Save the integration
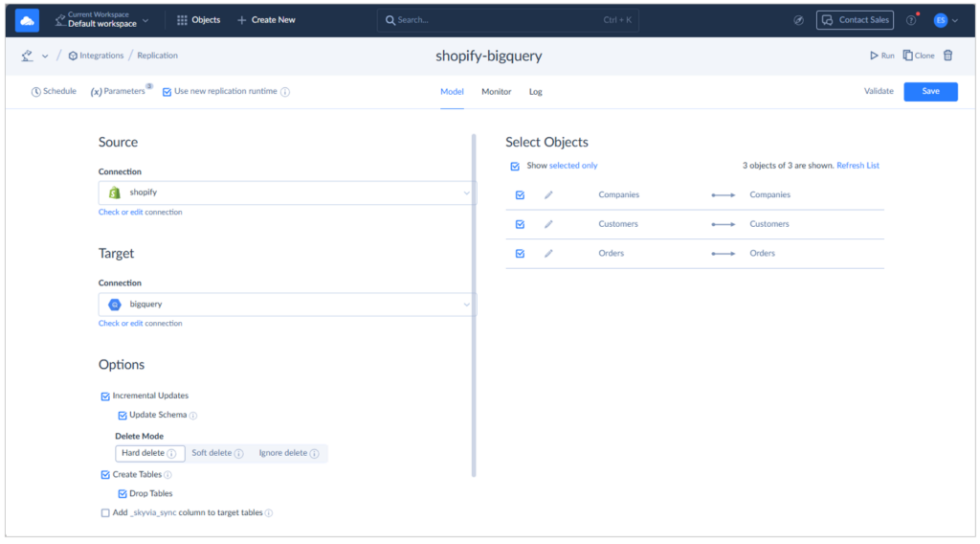 930,91
